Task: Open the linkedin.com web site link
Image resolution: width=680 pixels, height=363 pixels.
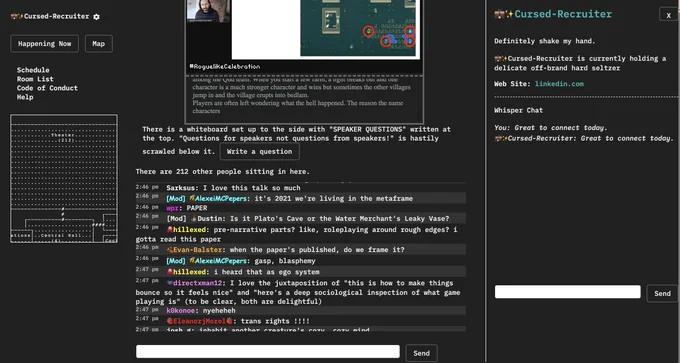Action: (559, 84)
